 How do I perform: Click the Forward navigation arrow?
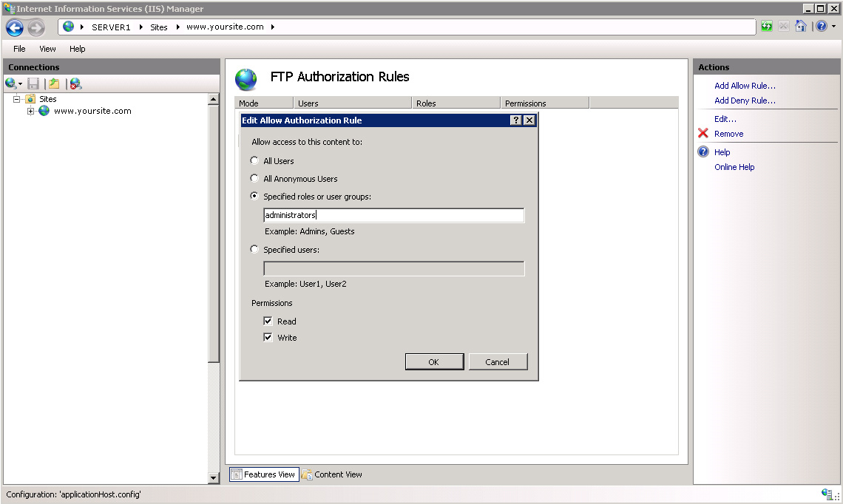(36, 27)
